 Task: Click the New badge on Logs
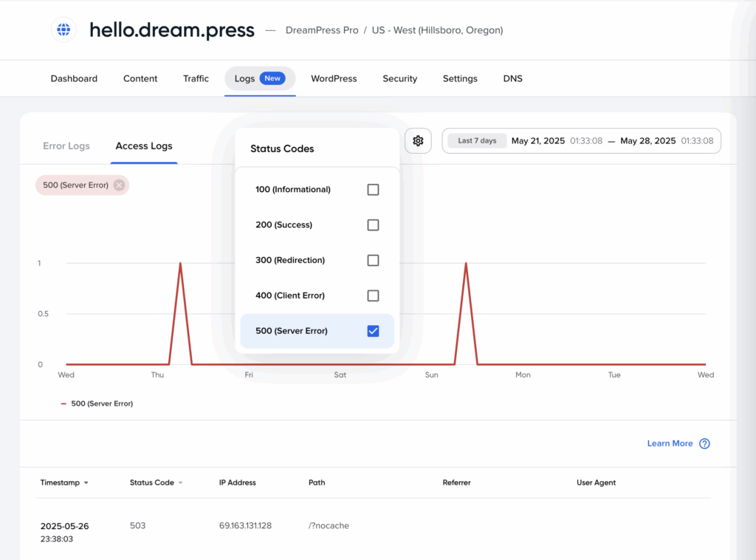point(272,78)
